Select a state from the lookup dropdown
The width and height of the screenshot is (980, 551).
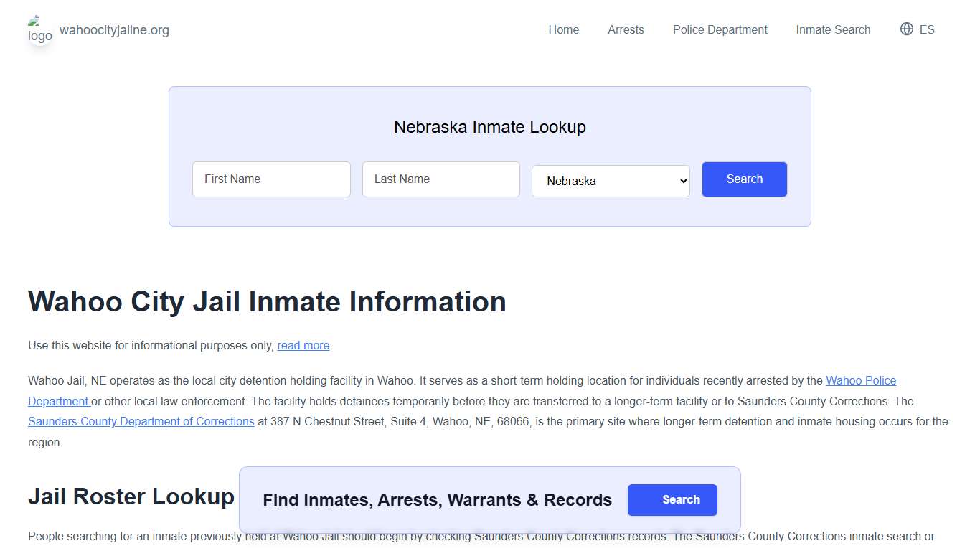[x=610, y=181]
